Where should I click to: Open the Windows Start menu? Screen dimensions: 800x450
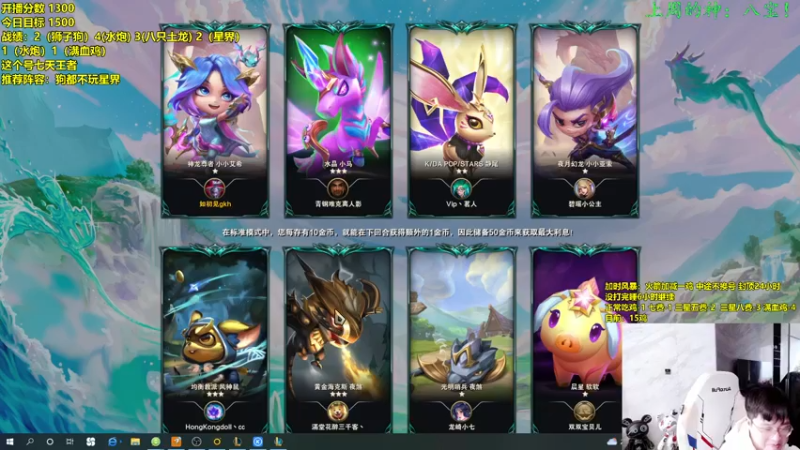(x=10, y=441)
